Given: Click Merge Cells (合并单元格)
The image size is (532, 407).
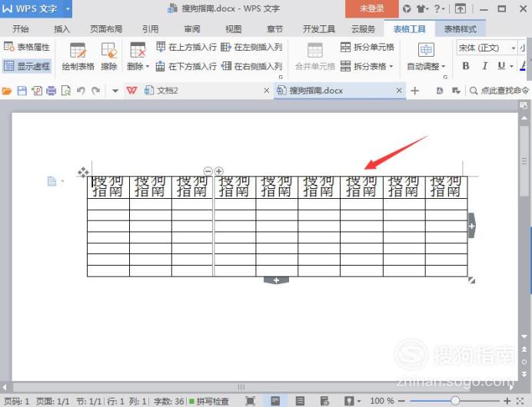Looking at the screenshot, I should 315,56.
